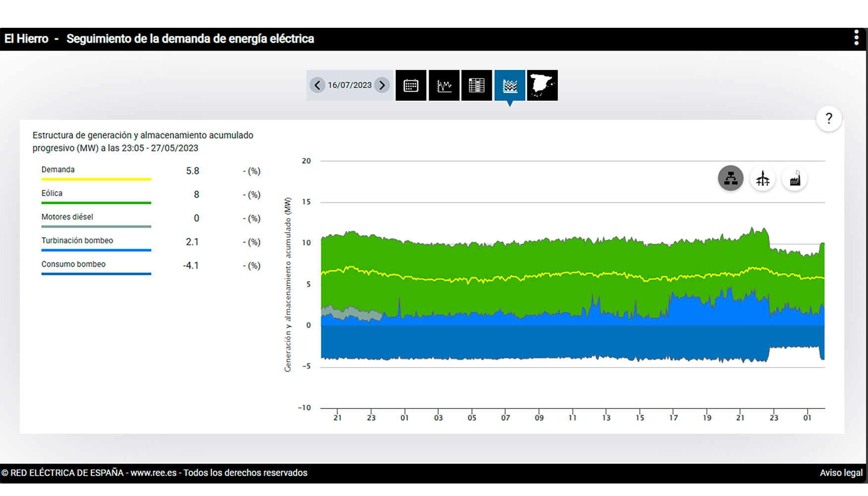Click the 16/07/2023 date field
The height and width of the screenshot is (496, 868).
point(350,85)
